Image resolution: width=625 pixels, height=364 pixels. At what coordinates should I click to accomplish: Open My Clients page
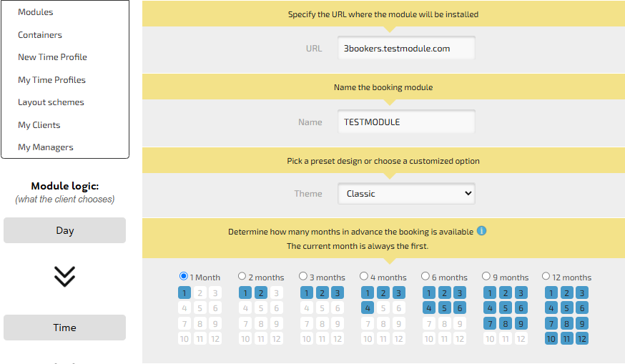39,125
